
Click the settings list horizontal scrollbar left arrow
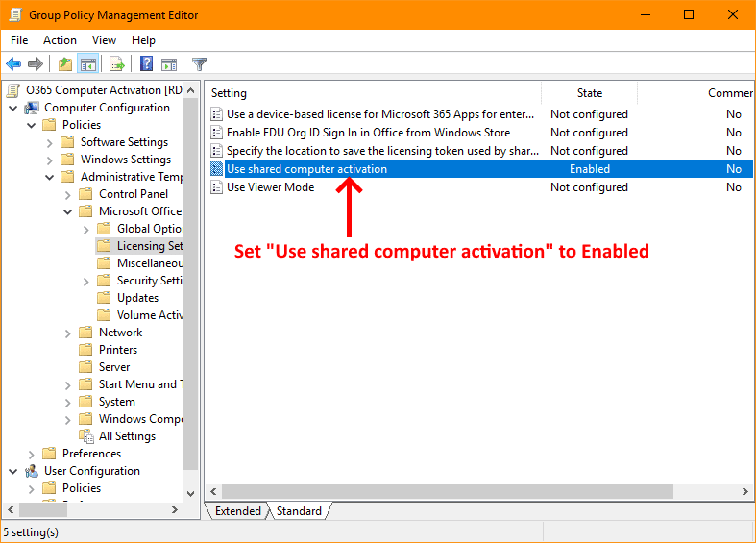click(x=213, y=491)
